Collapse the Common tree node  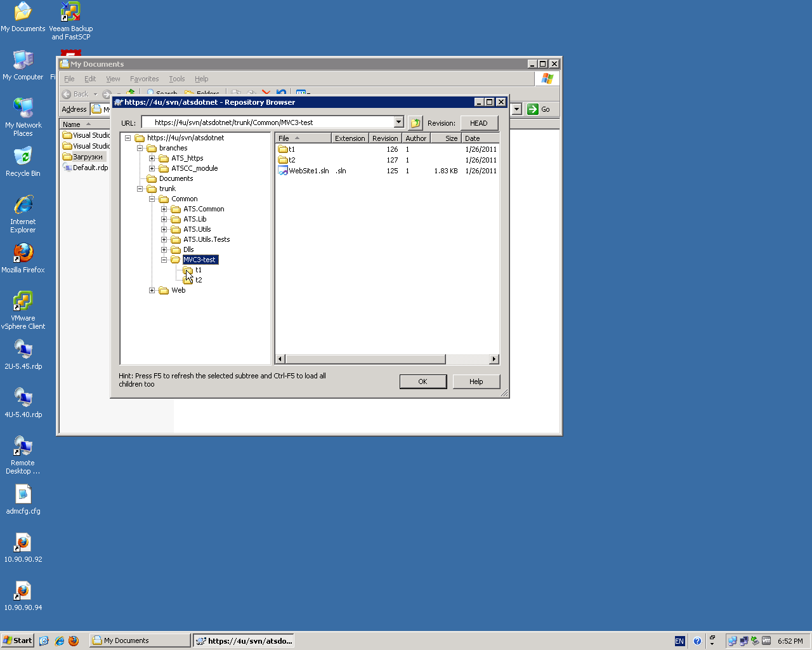pyautogui.click(x=152, y=199)
